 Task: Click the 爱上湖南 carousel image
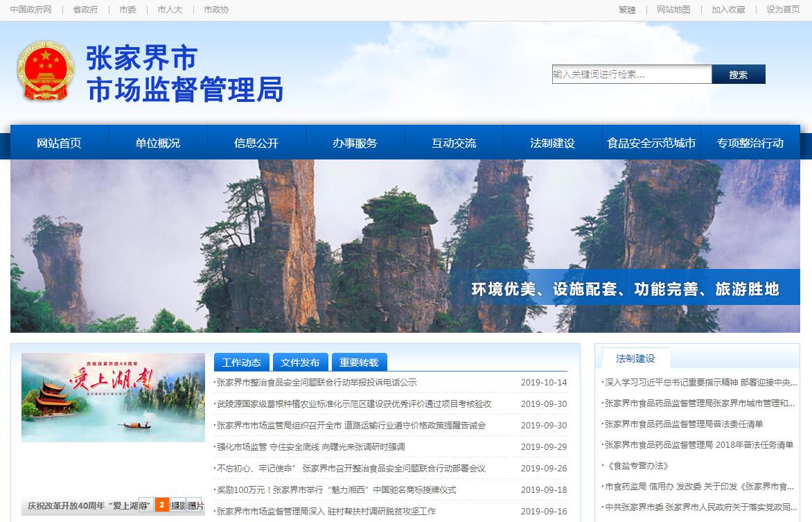click(113, 397)
